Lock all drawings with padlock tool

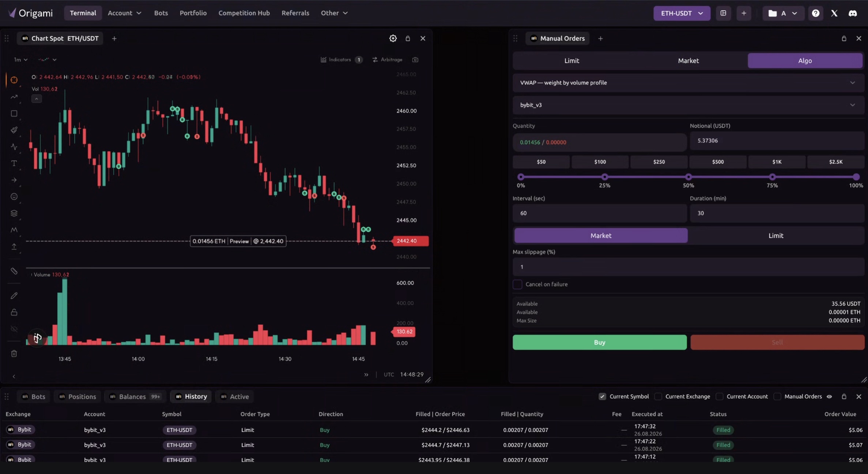pos(14,312)
